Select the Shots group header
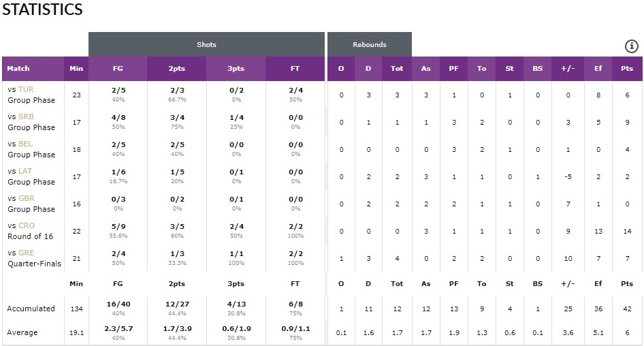The width and height of the screenshot is (644, 346). [206, 44]
